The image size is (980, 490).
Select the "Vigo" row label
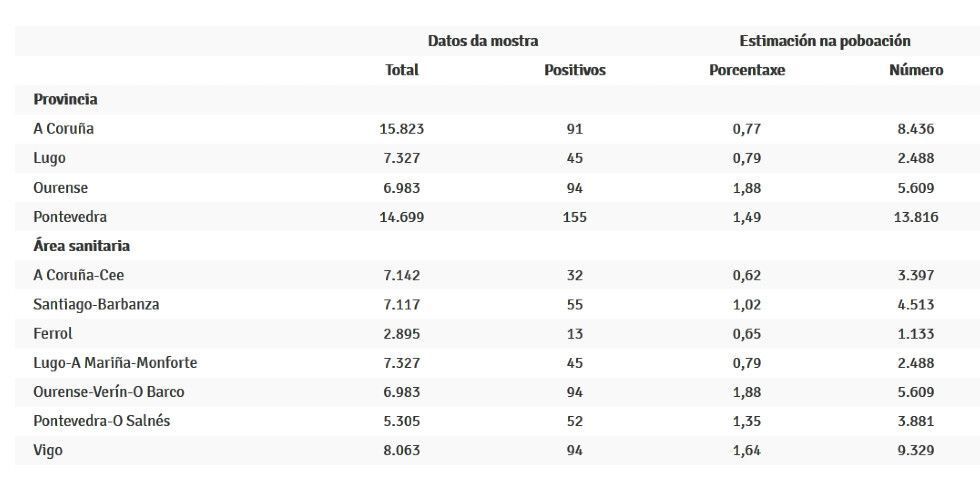pos(48,450)
